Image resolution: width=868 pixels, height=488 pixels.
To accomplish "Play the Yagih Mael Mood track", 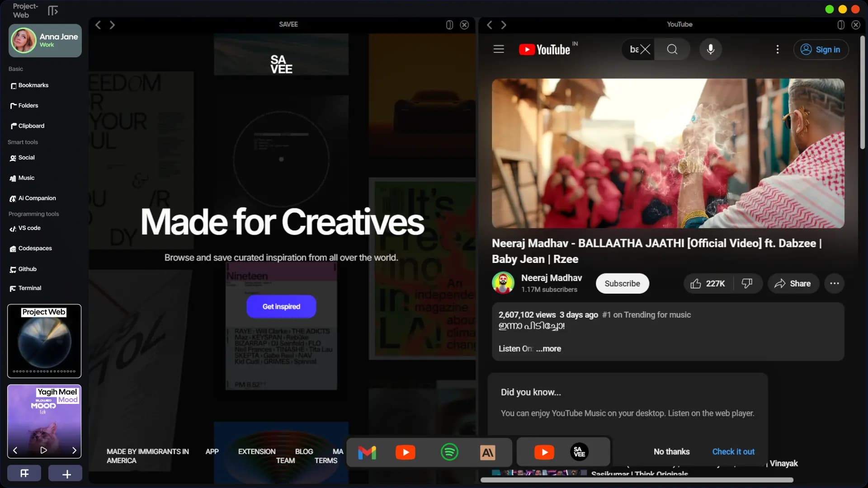I will click(44, 450).
